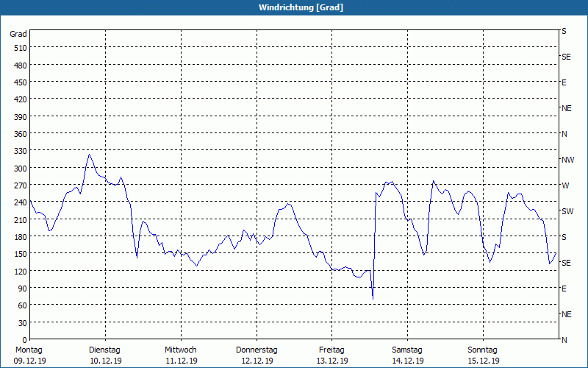Select the 390 value on the degree axis
This screenshot has width=588, height=368.
click(21, 117)
